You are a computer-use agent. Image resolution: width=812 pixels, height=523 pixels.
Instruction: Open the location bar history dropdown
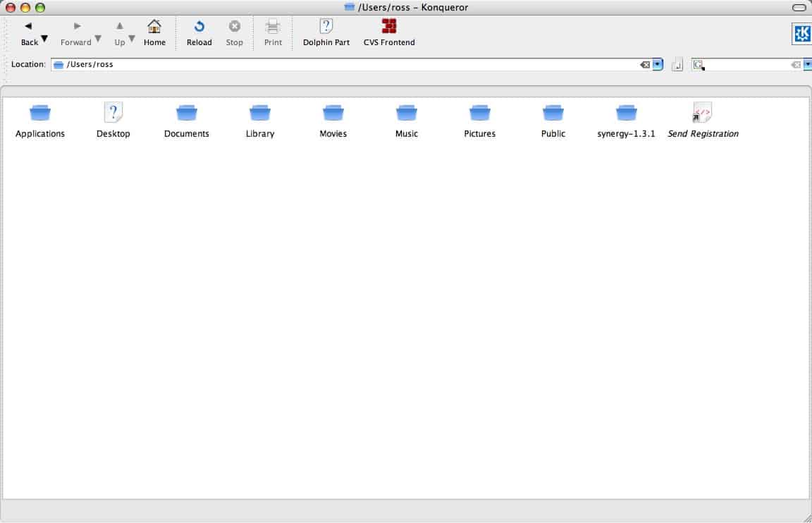tap(658, 65)
